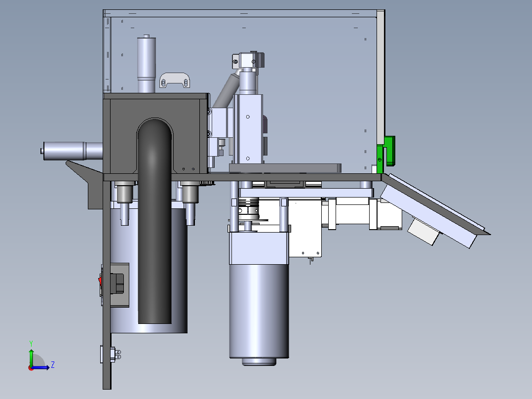Select the green door latch on enclosure
Viewport: 532px width, 399px height.
pos(386,155)
